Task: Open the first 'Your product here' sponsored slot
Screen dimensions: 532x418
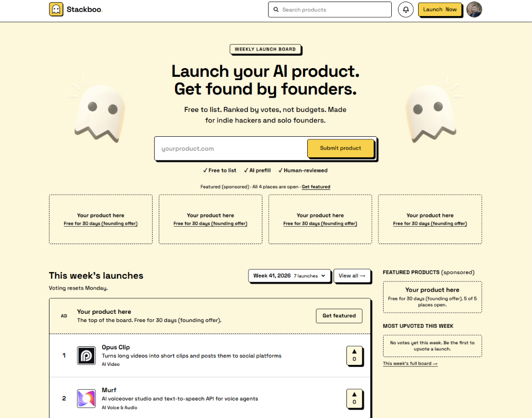Action: tap(101, 219)
